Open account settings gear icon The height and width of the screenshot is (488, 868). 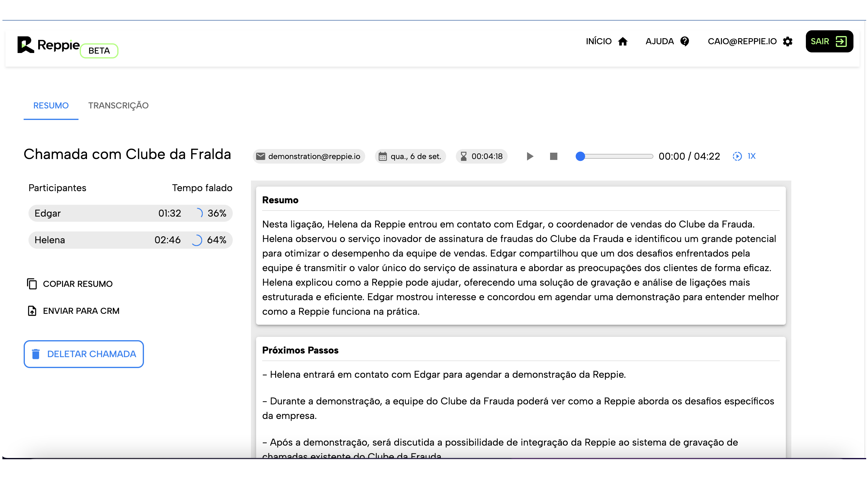pos(787,41)
